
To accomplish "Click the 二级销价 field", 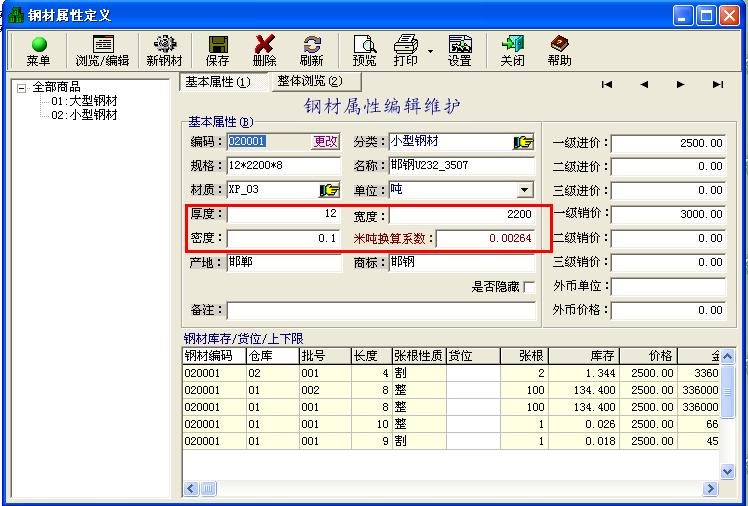I will pos(668,238).
